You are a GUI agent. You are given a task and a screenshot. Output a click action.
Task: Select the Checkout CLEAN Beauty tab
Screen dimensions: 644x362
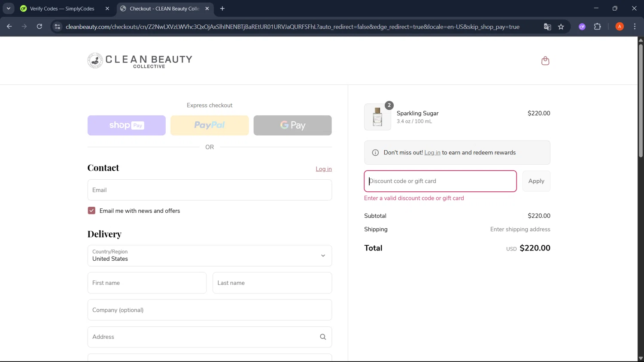point(165,9)
